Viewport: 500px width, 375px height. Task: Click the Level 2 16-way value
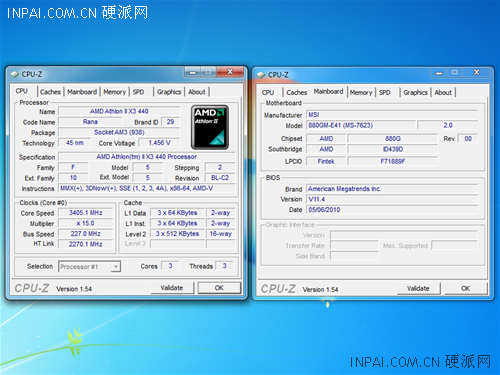point(220,234)
